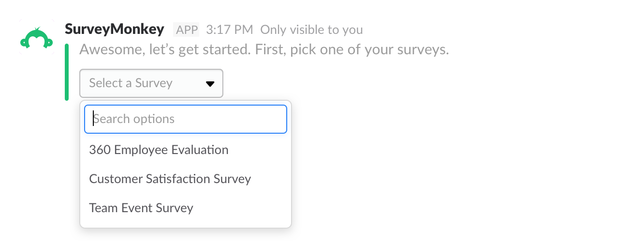644x248 pixels.
Task: Collapse the "Select a Survey" dropdown by its label
Action: [131, 83]
